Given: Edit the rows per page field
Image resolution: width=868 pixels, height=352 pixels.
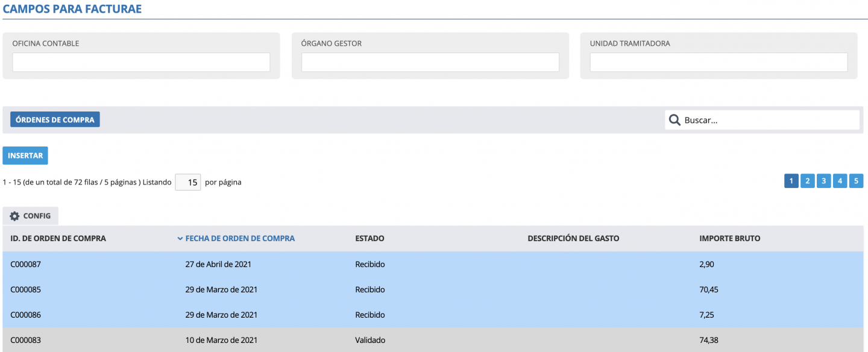Looking at the screenshot, I should coord(188,182).
